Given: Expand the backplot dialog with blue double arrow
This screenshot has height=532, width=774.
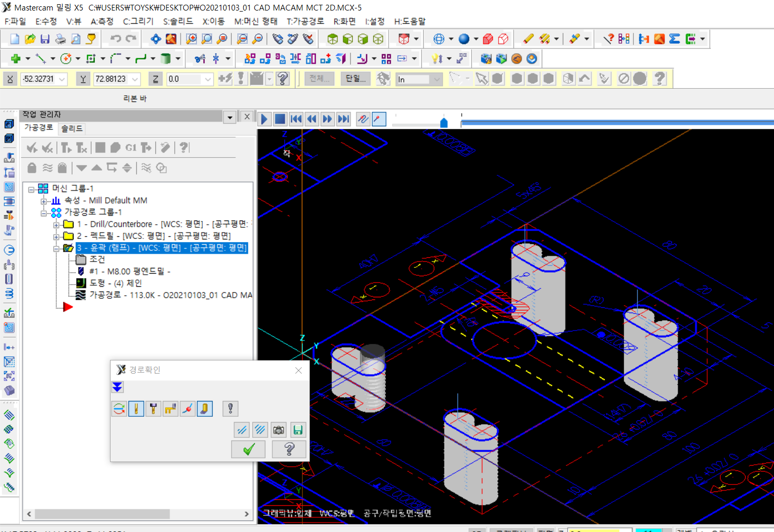Looking at the screenshot, I should [x=117, y=388].
